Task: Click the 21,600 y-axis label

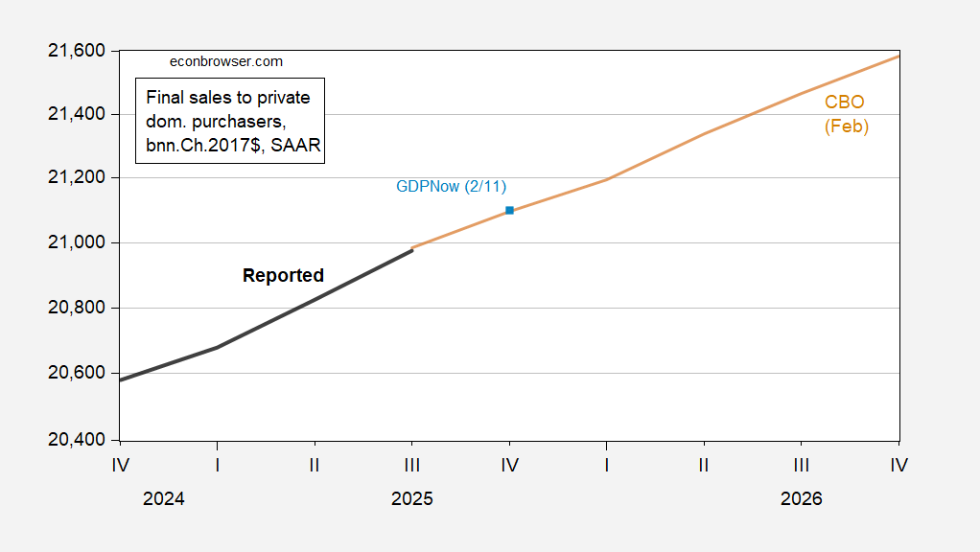Action: (x=77, y=50)
